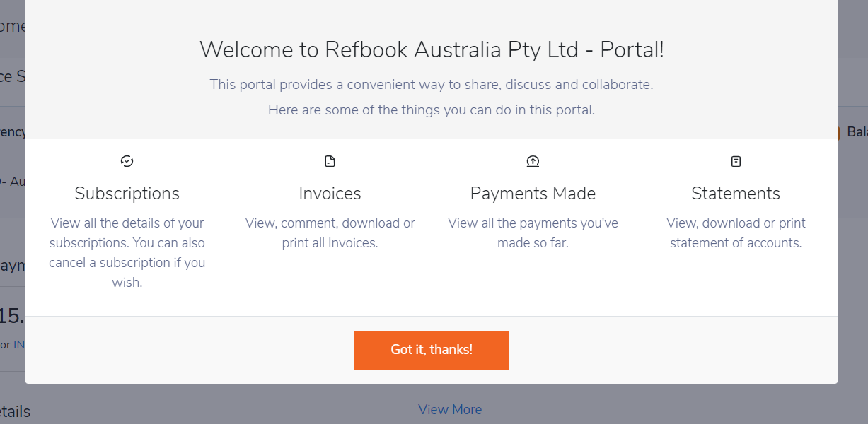Select the Subscriptions heading
The height and width of the screenshot is (424, 868).
click(127, 193)
